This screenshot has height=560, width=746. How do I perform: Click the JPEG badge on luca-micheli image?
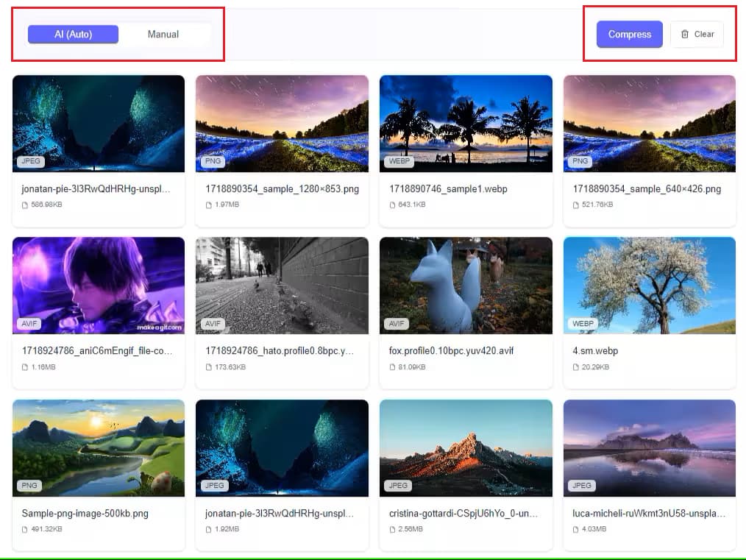click(582, 486)
